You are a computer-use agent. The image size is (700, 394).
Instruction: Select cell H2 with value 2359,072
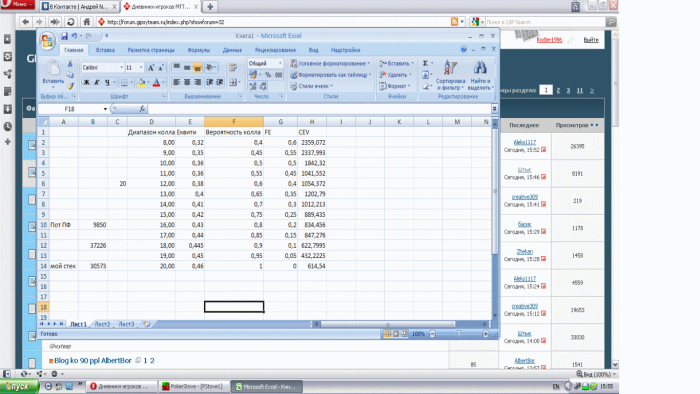pyautogui.click(x=312, y=143)
